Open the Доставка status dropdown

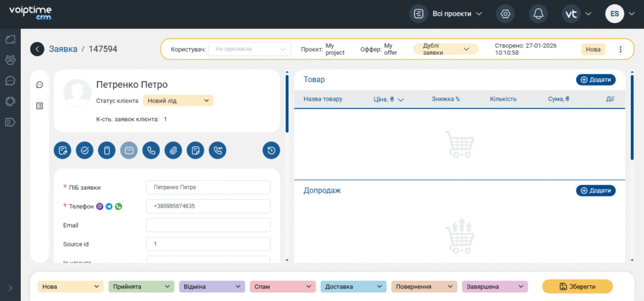[x=353, y=287]
